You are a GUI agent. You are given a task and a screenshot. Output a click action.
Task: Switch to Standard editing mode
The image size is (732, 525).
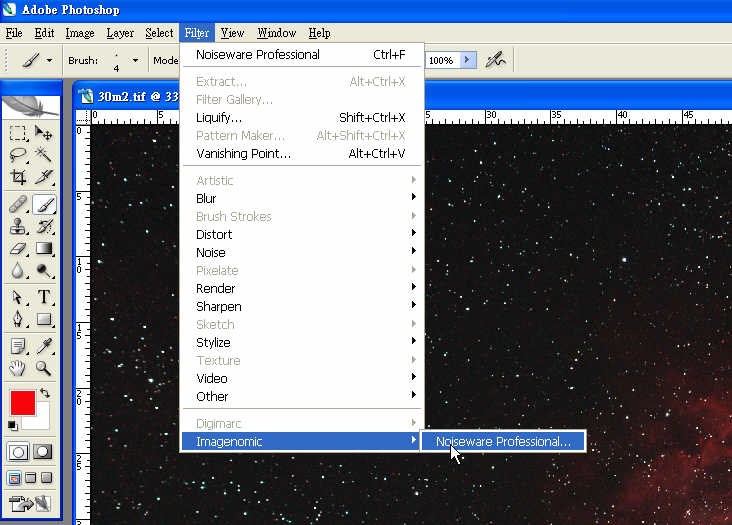[x=18, y=452]
